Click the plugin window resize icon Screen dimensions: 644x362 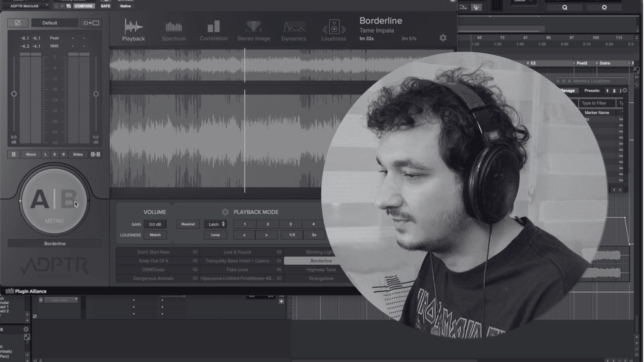point(91,23)
